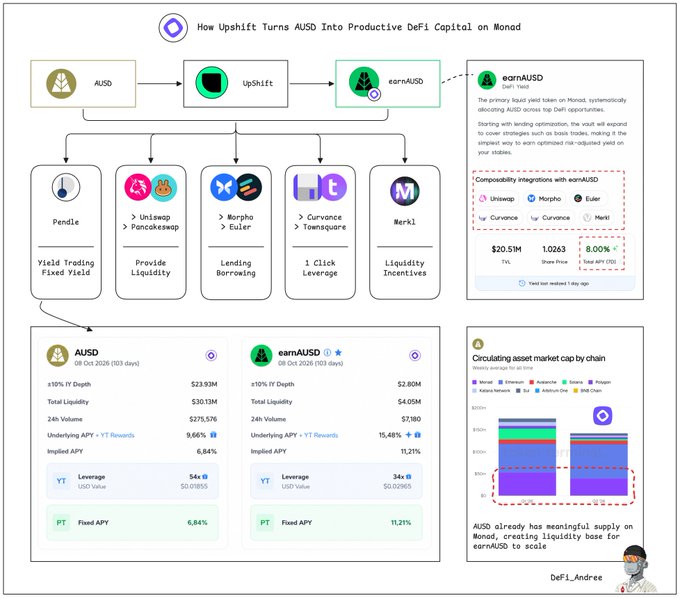Viewport: 680px width, 598px height.
Task: Click the Curvance icon in the leverage card
Action: point(307,187)
